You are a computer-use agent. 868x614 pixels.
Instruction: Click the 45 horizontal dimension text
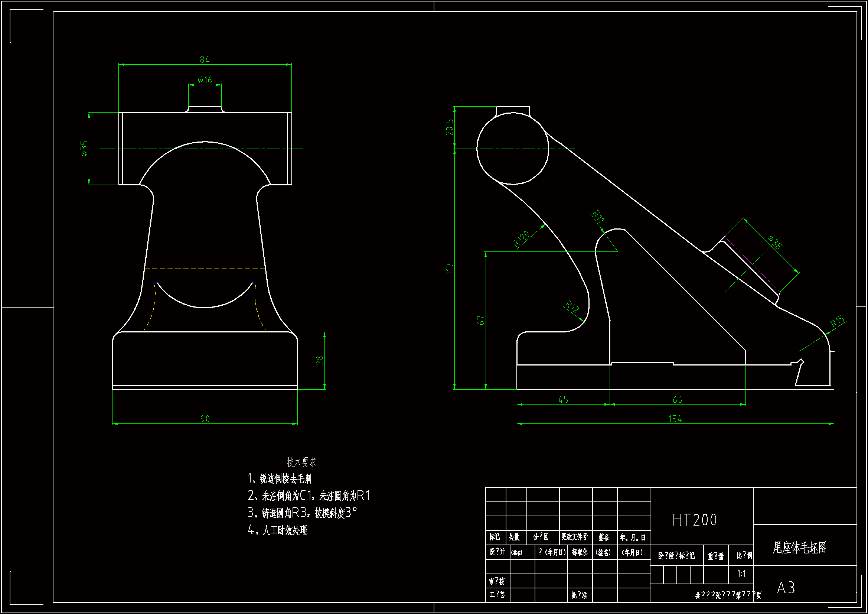pyautogui.click(x=563, y=400)
